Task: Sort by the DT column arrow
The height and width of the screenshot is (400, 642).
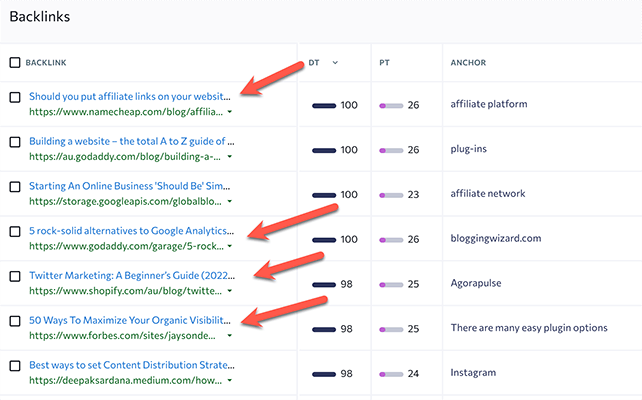Action: point(334,62)
